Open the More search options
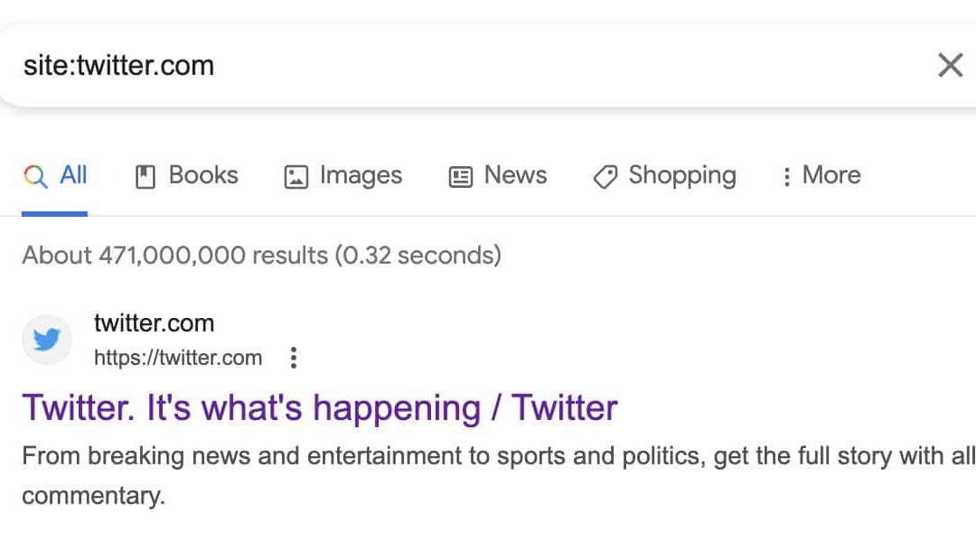Image resolution: width=976 pixels, height=560 pixels. point(821,176)
